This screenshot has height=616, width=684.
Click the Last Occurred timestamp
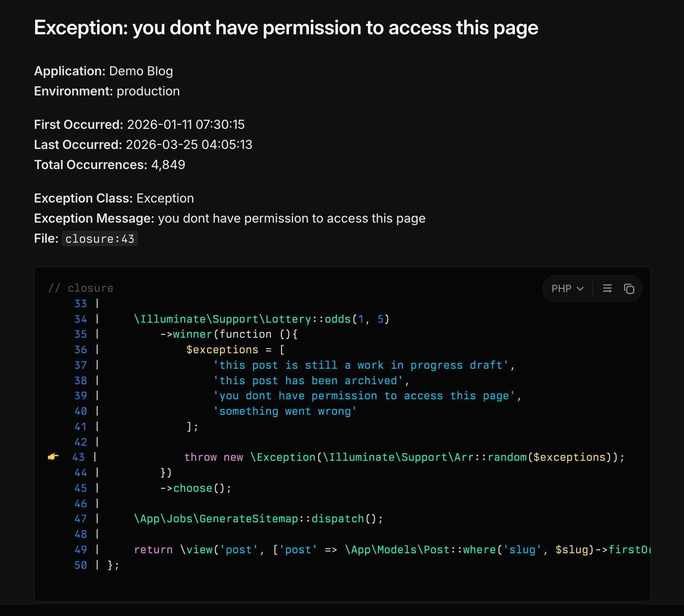[189, 145]
